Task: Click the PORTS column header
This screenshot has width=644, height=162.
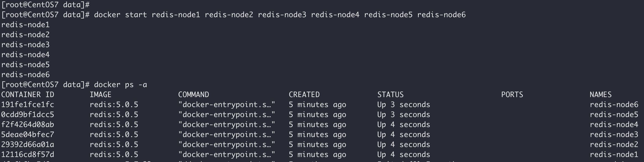Action: pyautogui.click(x=512, y=95)
